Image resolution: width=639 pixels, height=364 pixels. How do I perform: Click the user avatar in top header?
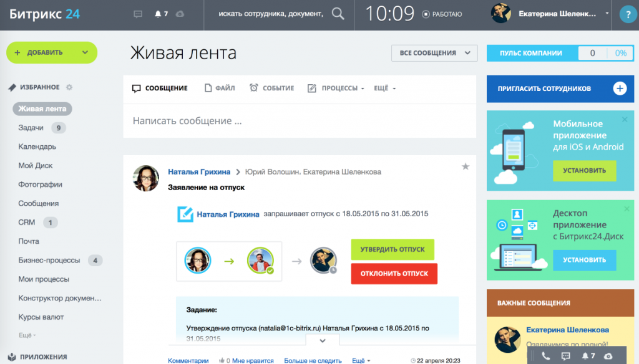point(501,14)
